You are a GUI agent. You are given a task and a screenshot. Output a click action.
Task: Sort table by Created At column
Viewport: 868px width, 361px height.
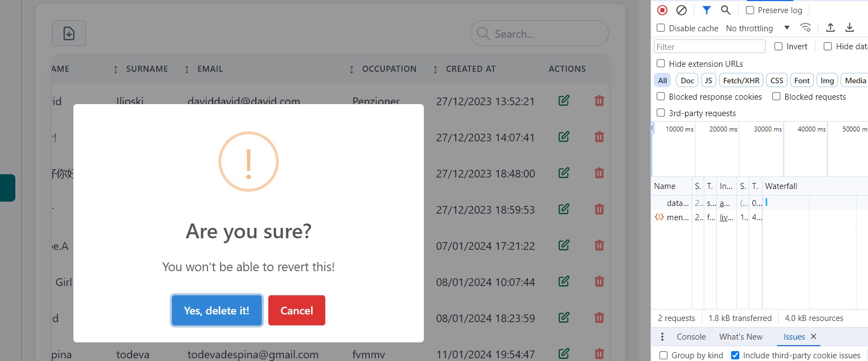pyautogui.click(x=470, y=69)
